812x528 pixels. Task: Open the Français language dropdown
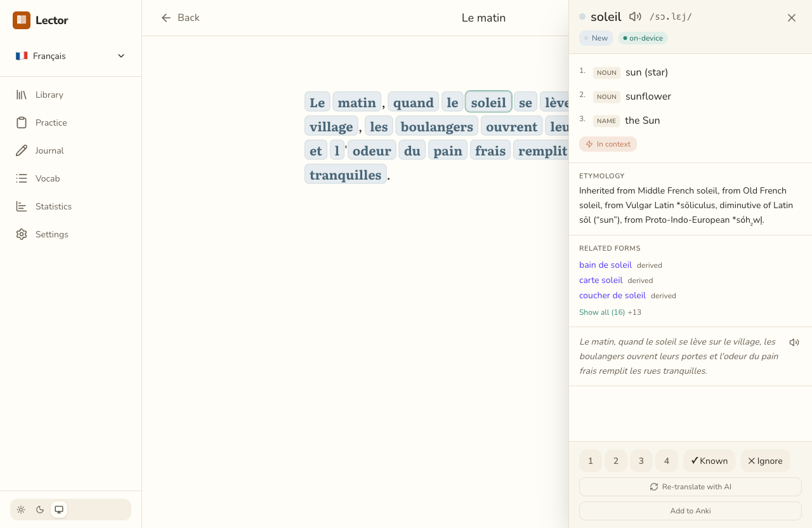click(x=70, y=56)
